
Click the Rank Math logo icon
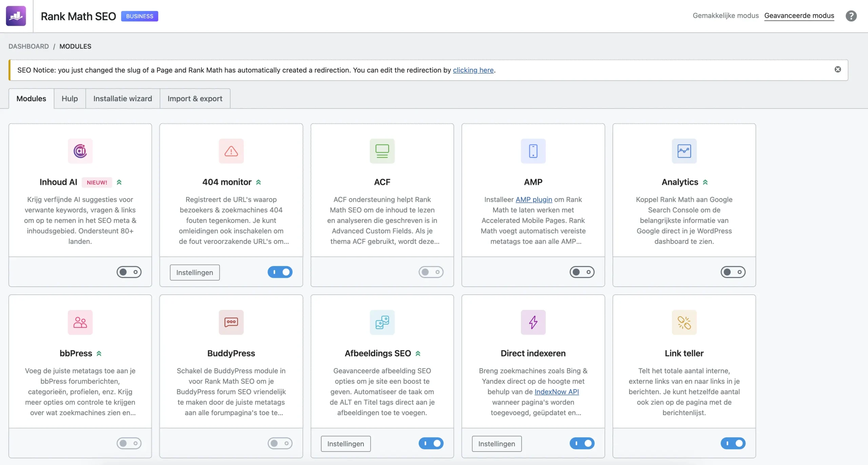point(16,16)
